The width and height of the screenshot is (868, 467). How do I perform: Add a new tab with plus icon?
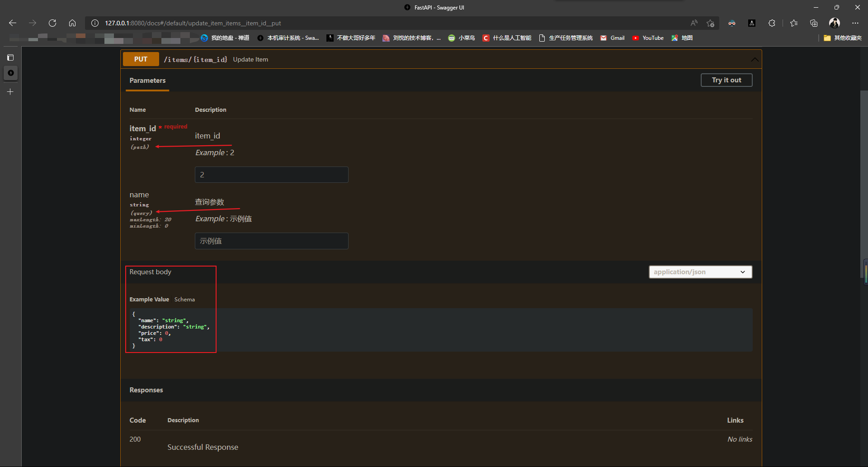(10, 92)
